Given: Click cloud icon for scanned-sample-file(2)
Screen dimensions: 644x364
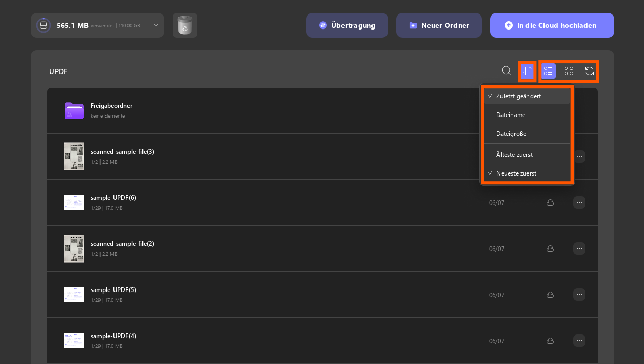Looking at the screenshot, I should point(550,249).
